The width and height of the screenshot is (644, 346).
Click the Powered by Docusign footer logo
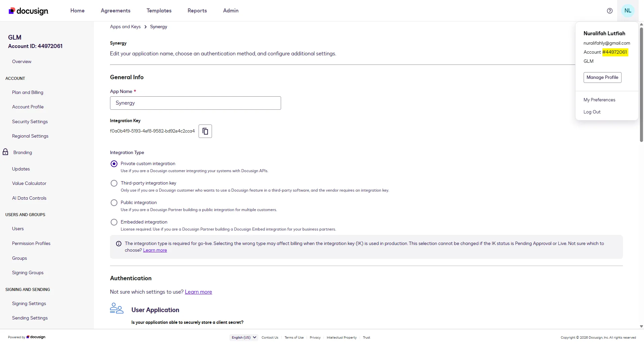pos(36,337)
